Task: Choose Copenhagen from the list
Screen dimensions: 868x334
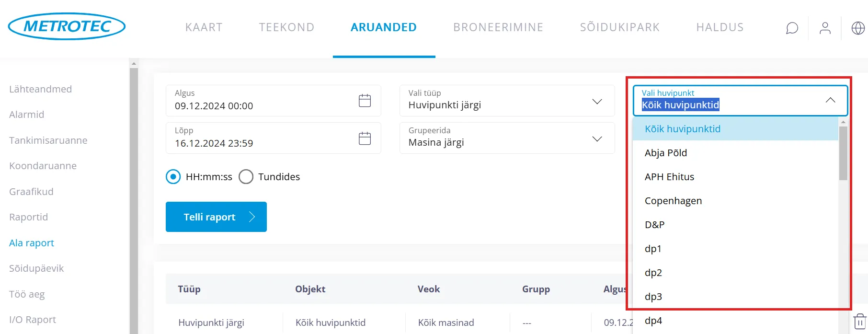Action: 673,201
